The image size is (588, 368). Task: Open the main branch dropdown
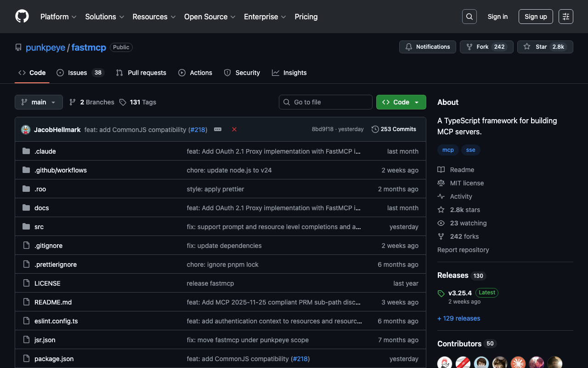(x=39, y=102)
